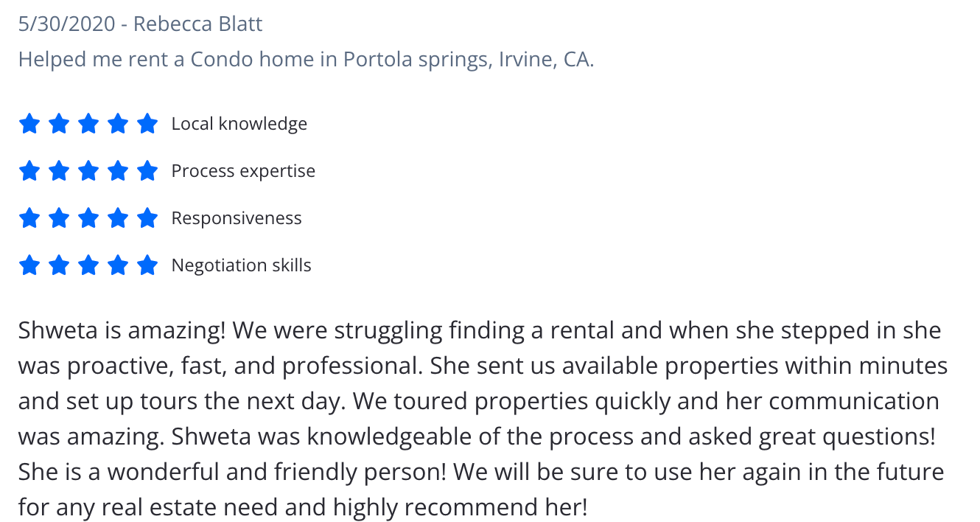980x522 pixels.
Task: Click the "highly recommend her!" closing text
Action: click(x=461, y=507)
